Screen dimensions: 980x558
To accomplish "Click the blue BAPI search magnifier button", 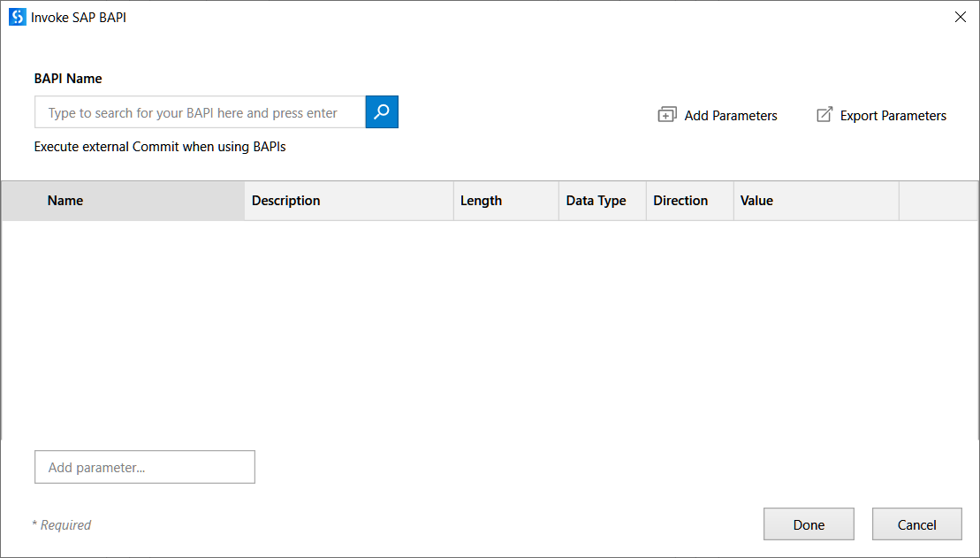I will pyautogui.click(x=382, y=112).
